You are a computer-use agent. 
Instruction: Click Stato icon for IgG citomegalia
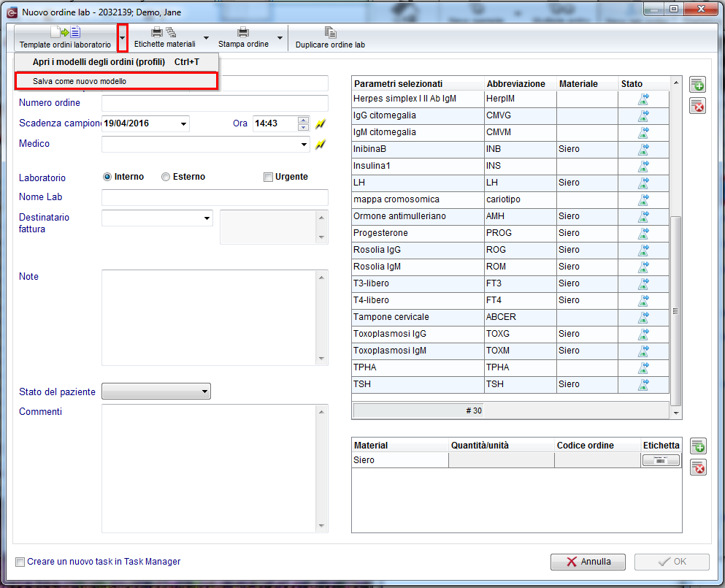tap(643, 115)
